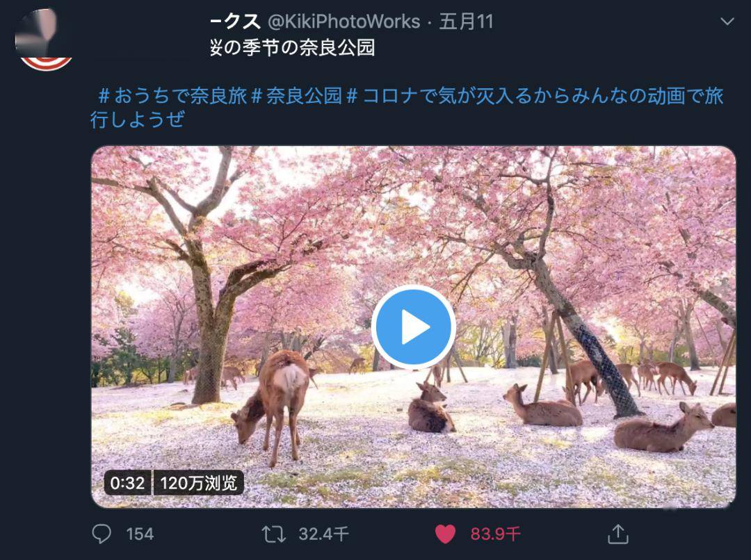Open the share upload icon

click(618, 534)
